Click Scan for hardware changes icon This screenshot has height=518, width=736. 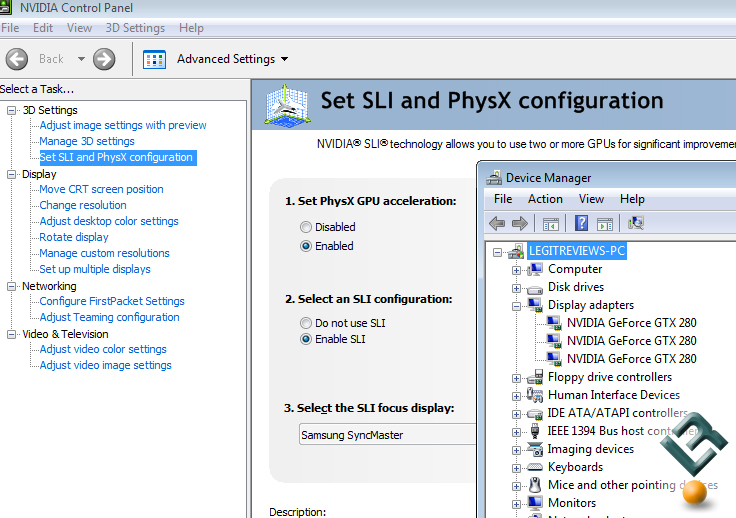point(636,223)
